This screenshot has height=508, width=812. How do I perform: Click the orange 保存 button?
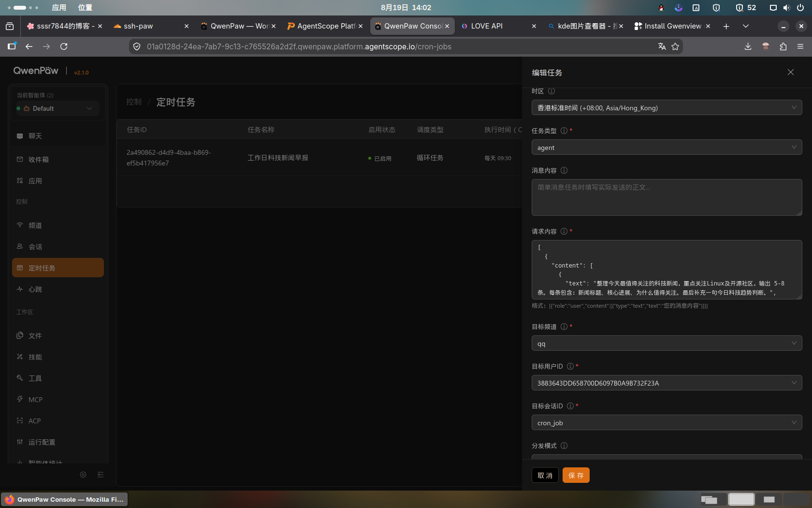click(x=576, y=475)
